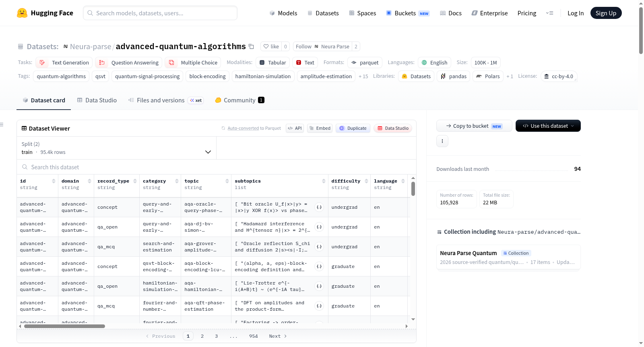Open the Community tab

(239, 100)
